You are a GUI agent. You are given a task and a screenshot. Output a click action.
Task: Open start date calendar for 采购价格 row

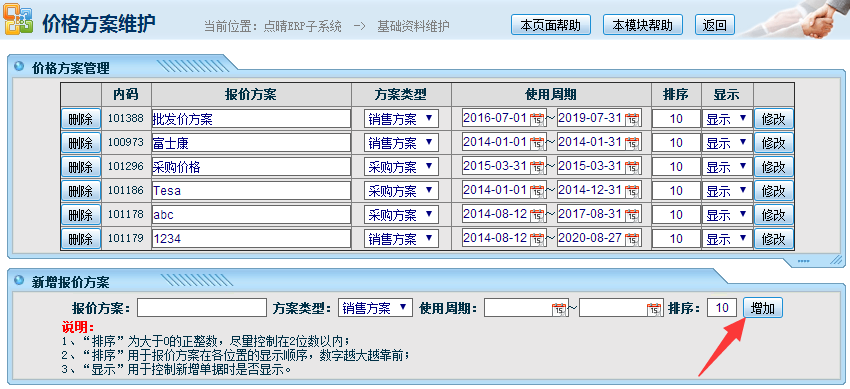point(537,167)
